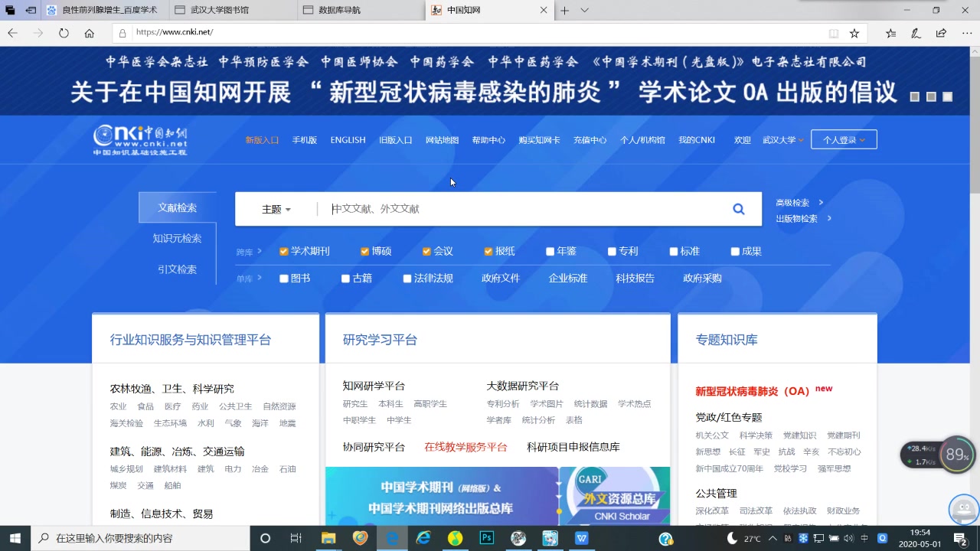Open the ENGLISH nav link
Screen dimensions: 980x551
point(348,140)
